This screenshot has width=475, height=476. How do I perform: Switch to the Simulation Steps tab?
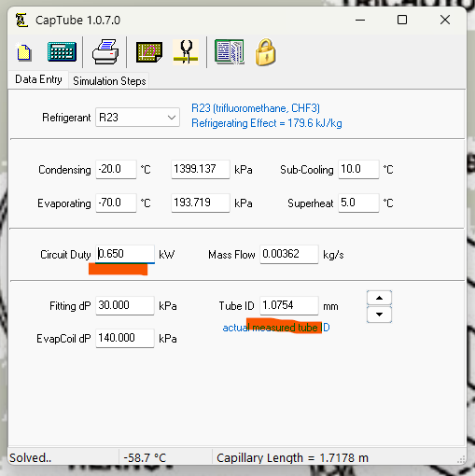point(109,81)
